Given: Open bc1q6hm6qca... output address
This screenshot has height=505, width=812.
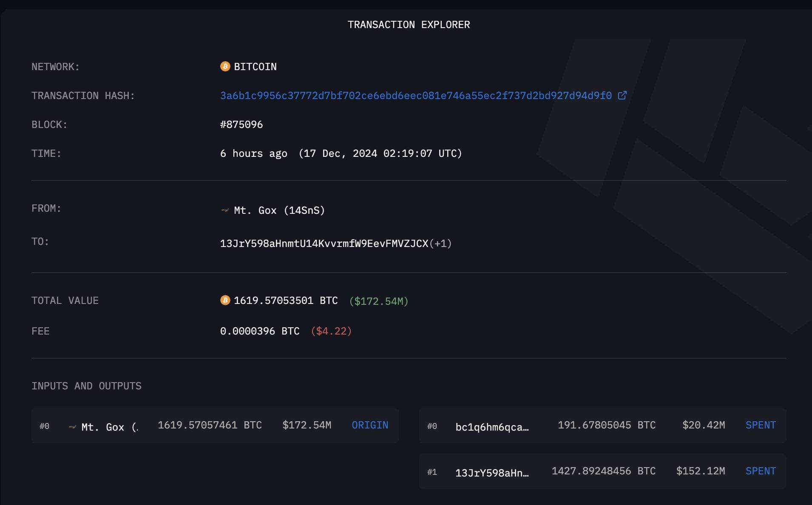Looking at the screenshot, I should pos(492,427).
